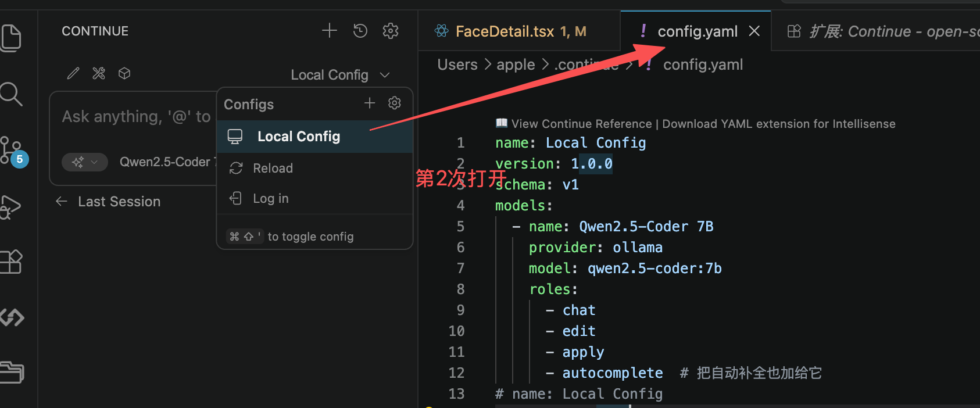This screenshot has height=408, width=980.
Task: Click 'Qwen2.5-Coder 7B' name value in editor
Action: 646,227
